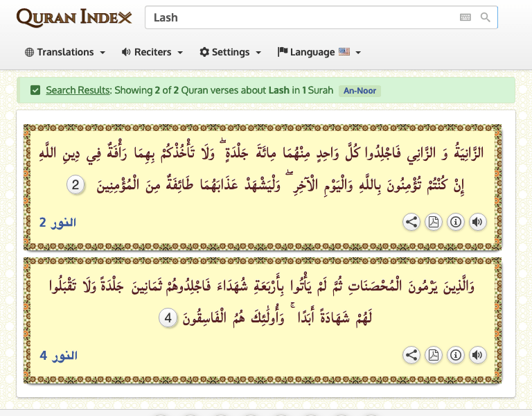
Task: Show info for An-Noor verse 2
Action: (455, 223)
